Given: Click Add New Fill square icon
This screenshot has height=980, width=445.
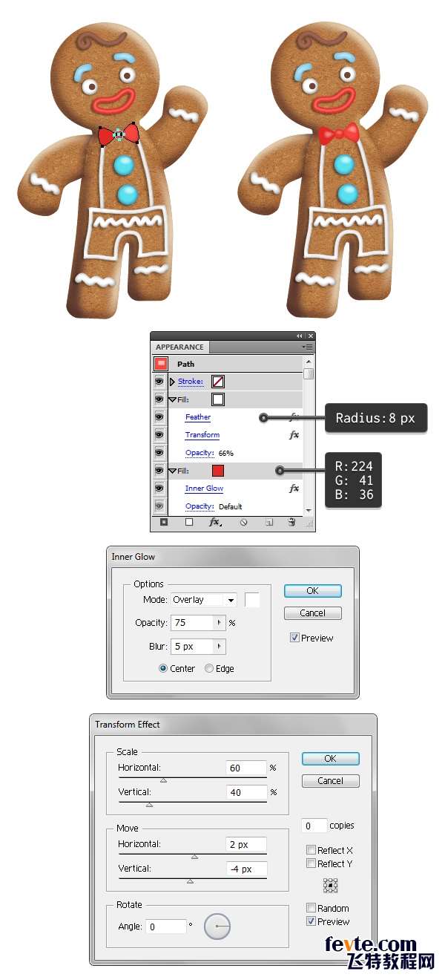Looking at the screenshot, I should click(189, 523).
